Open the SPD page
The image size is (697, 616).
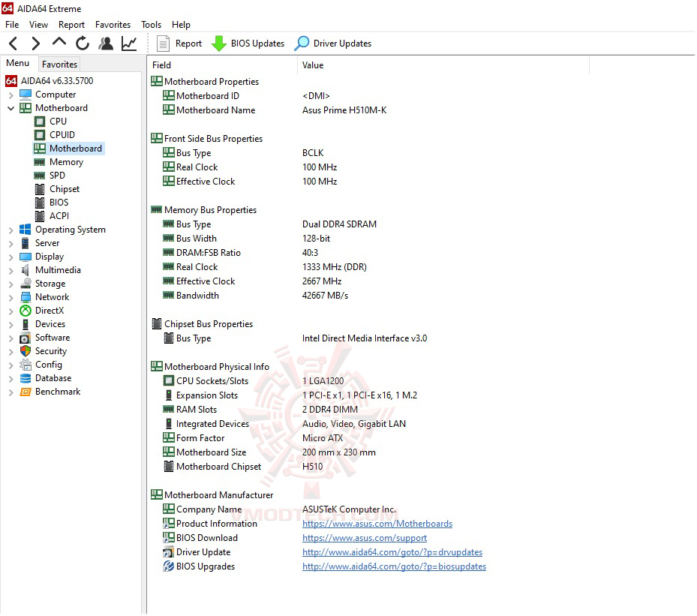pyautogui.click(x=50, y=176)
